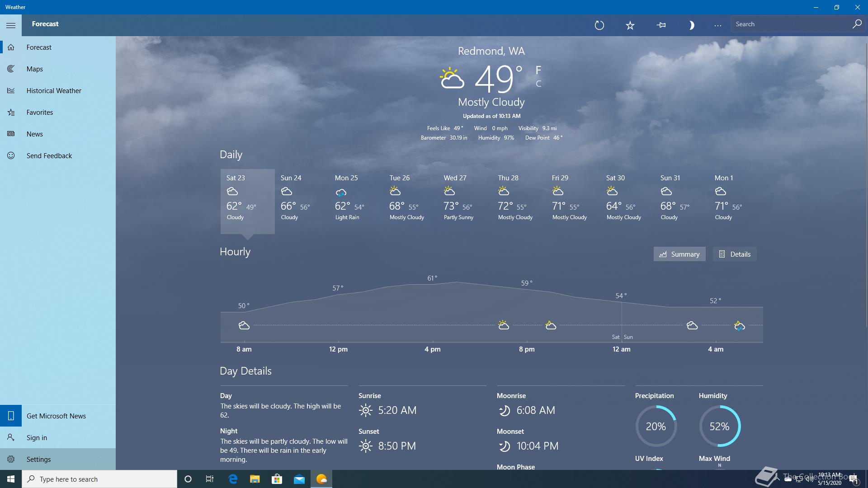Viewport: 868px width, 488px height.
Task: Click 'Redmond, WA' location title
Action: tap(491, 51)
